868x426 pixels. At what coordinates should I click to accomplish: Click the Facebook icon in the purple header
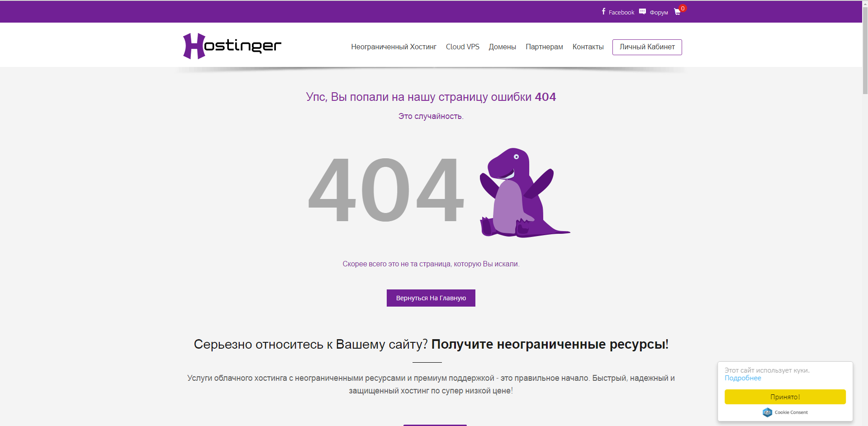[603, 12]
